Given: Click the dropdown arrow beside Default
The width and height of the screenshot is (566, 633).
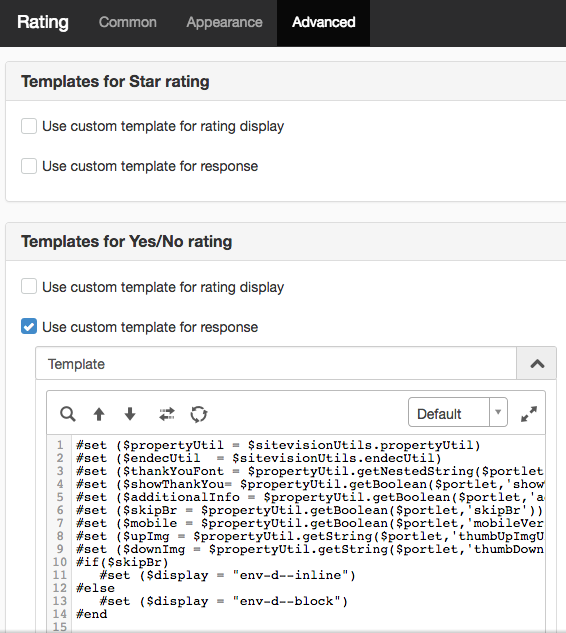Looking at the screenshot, I should point(498,412).
